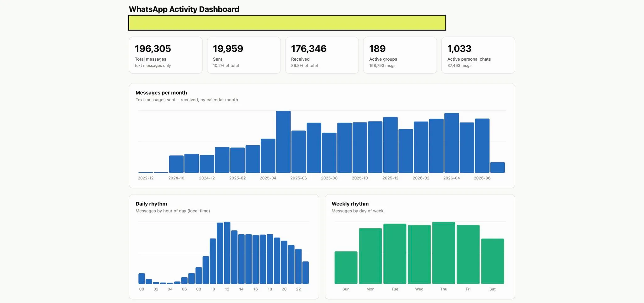Select the hour 10 bar in Daily rhythm
Image resolution: width=644 pixels, height=303 pixels.
213,261
